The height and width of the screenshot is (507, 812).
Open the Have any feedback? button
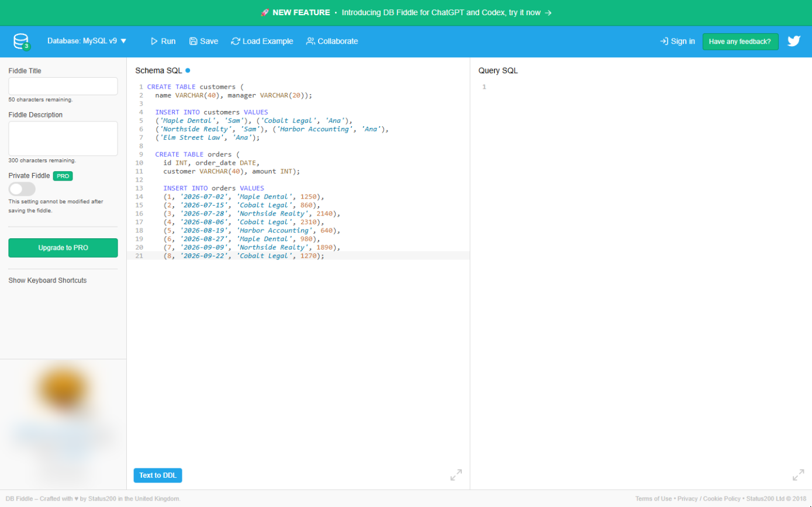[740, 41]
